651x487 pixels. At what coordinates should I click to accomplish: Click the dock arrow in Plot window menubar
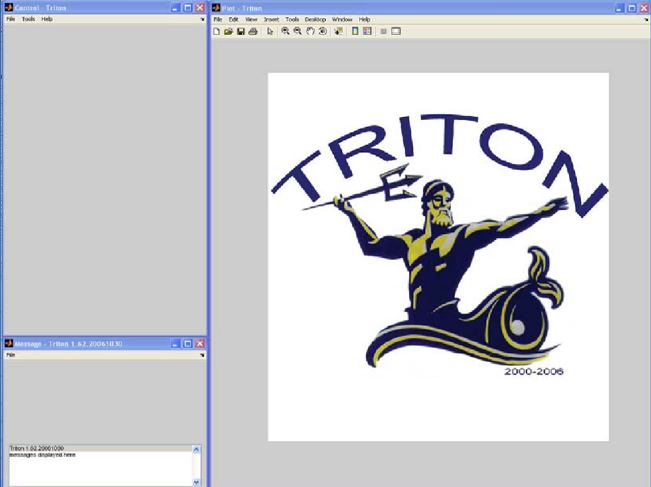tap(646, 19)
